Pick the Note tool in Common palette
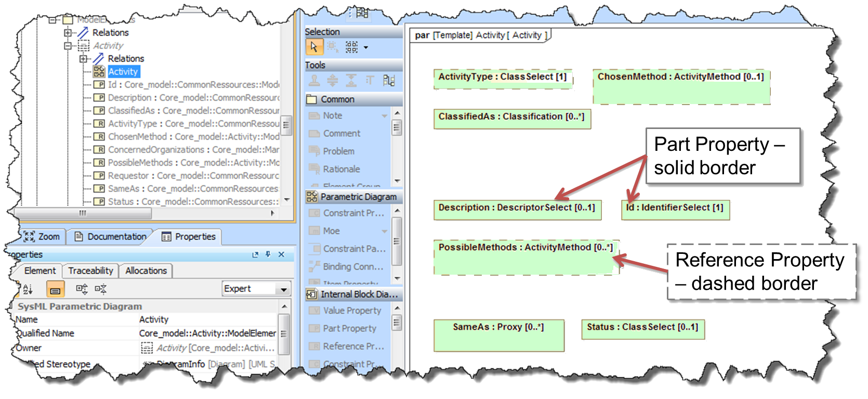 333,115
